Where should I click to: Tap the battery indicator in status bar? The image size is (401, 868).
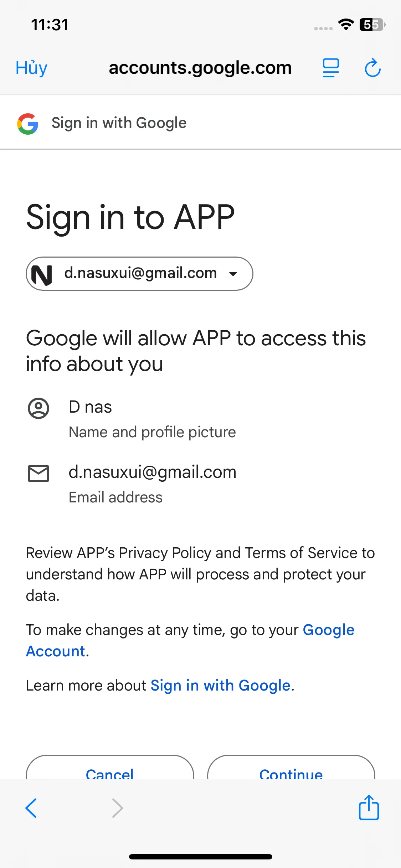point(372,25)
